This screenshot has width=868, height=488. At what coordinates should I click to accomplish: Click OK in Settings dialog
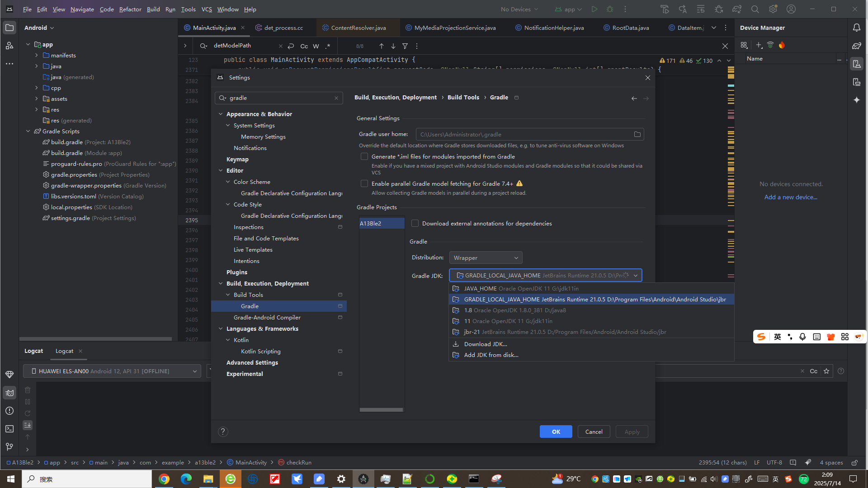tap(556, 432)
